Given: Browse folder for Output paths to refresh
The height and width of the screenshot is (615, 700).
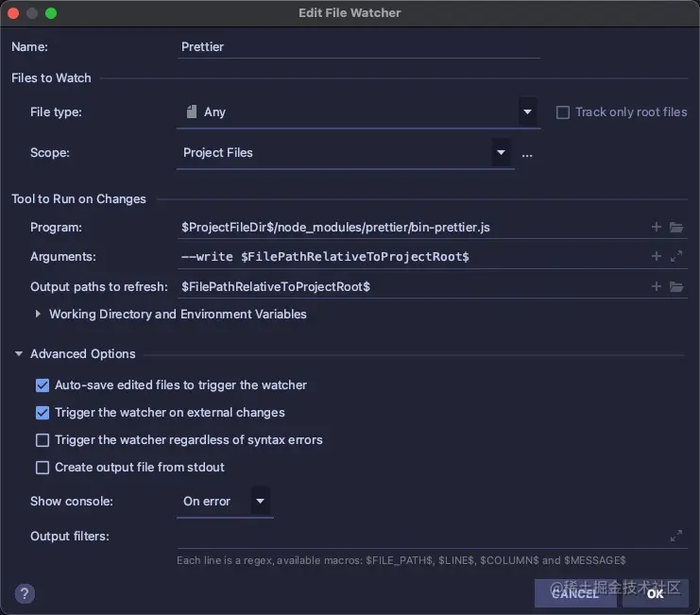Looking at the screenshot, I should tap(675, 286).
